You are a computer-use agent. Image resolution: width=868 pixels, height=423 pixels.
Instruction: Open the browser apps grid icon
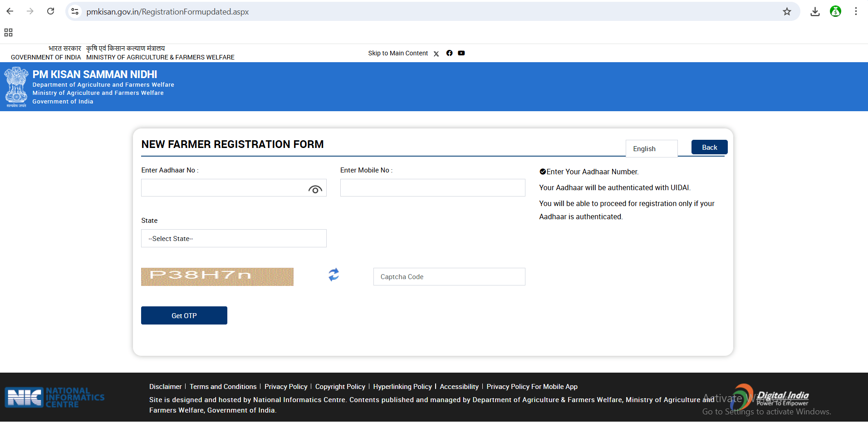[8, 33]
